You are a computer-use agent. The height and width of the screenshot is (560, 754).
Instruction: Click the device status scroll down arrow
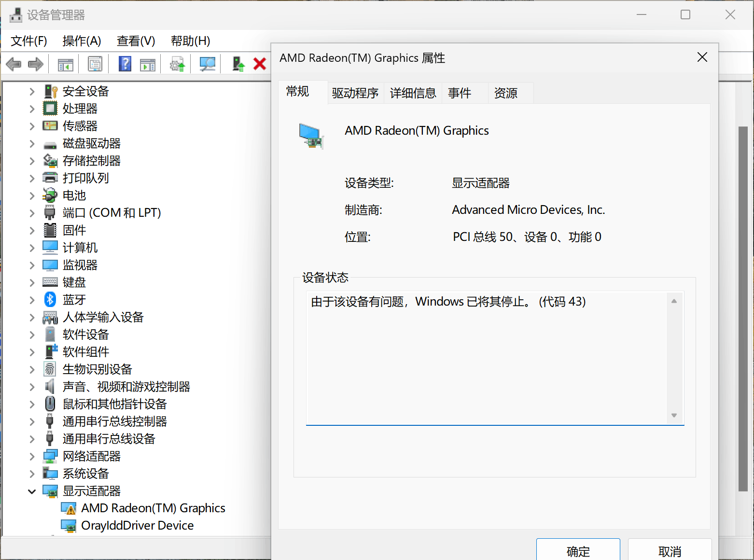pos(674,415)
